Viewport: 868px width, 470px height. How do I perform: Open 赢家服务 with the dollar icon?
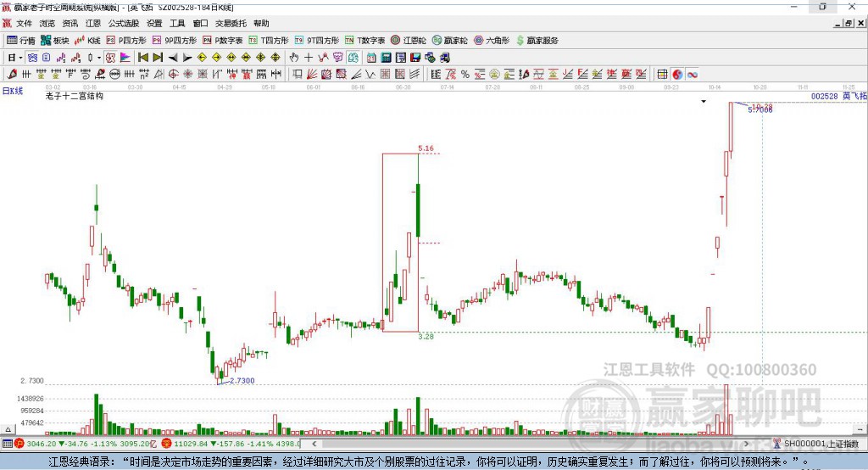537,41
